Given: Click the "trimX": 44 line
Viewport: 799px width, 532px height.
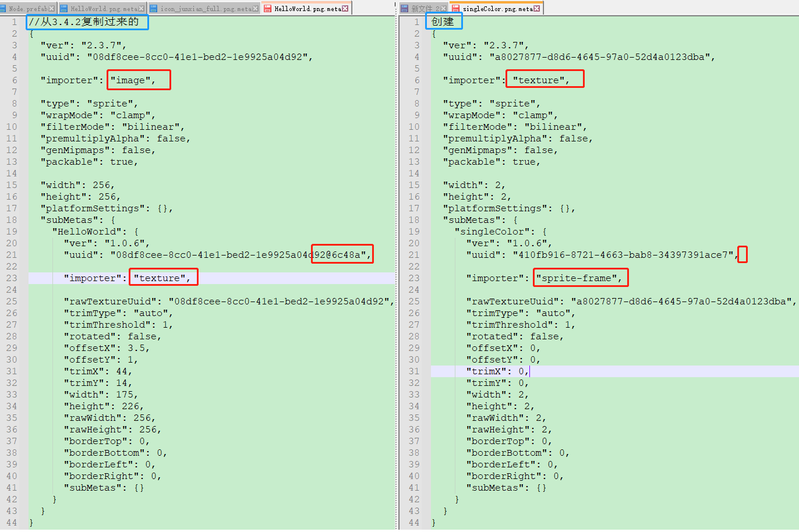Looking at the screenshot, I should pos(98,371).
